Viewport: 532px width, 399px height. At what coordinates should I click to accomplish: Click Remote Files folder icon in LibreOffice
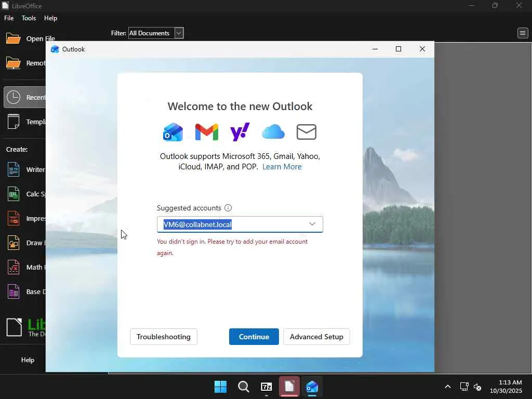pyautogui.click(x=13, y=63)
